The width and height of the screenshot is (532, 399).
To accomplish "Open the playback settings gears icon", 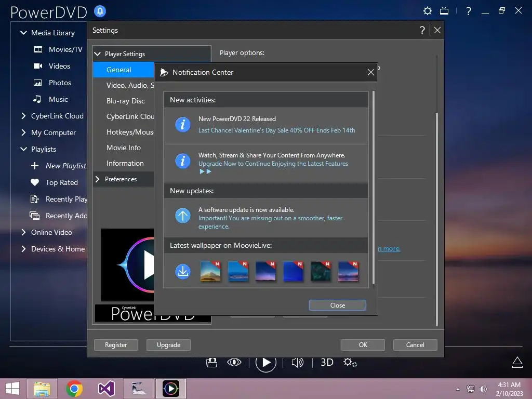I will click(x=350, y=362).
